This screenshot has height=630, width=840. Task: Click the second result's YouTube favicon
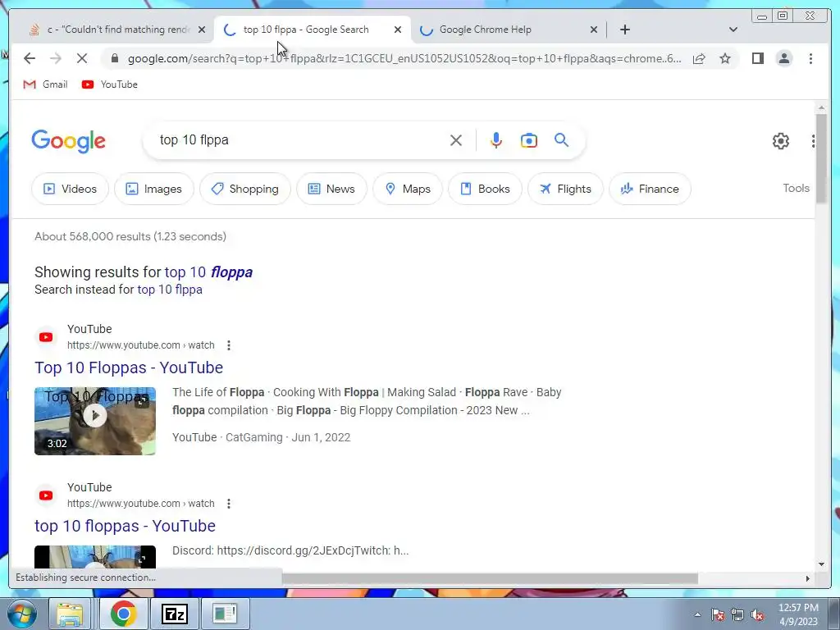pos(46,496)
